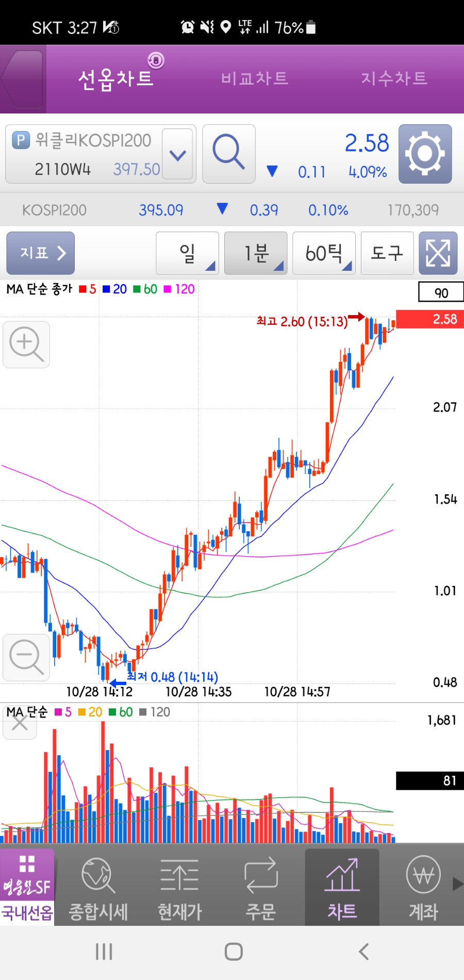Tap 최저 0.48 (14:14) low label
Image resolution: width=464 pixels, height=980 pixels.
coord(173,677)
